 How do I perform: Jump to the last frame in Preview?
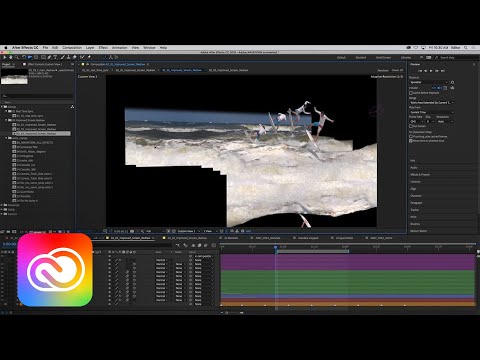[x=443, y=71]
